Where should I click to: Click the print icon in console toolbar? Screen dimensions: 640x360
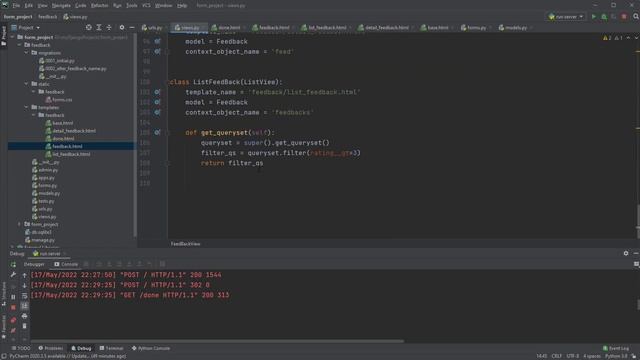click(x=24, y=316)
